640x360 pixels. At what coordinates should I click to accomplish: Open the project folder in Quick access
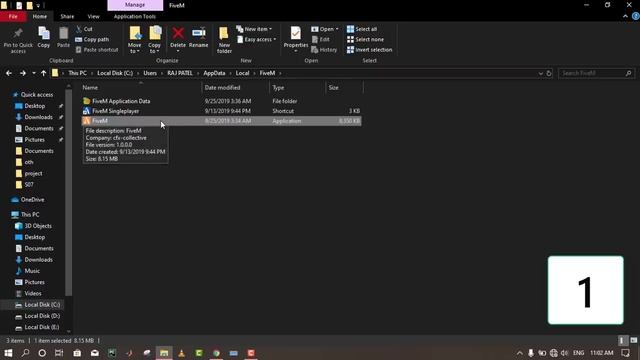click(33, 173)
